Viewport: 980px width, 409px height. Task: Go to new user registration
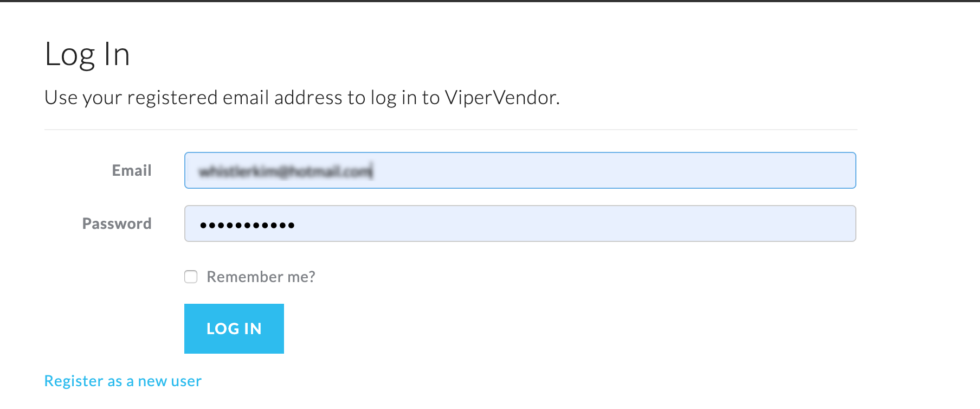pos(123,381)
